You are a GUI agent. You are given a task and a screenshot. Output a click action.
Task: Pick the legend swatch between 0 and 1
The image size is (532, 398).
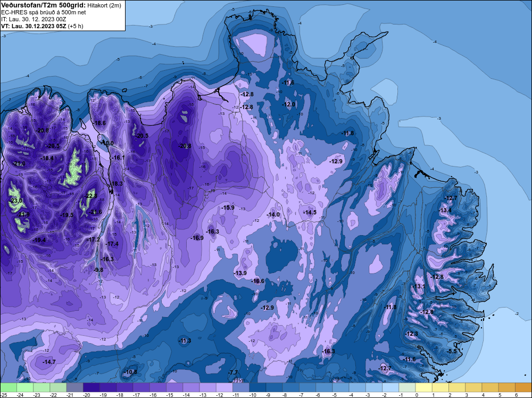[x=424, y=387]
